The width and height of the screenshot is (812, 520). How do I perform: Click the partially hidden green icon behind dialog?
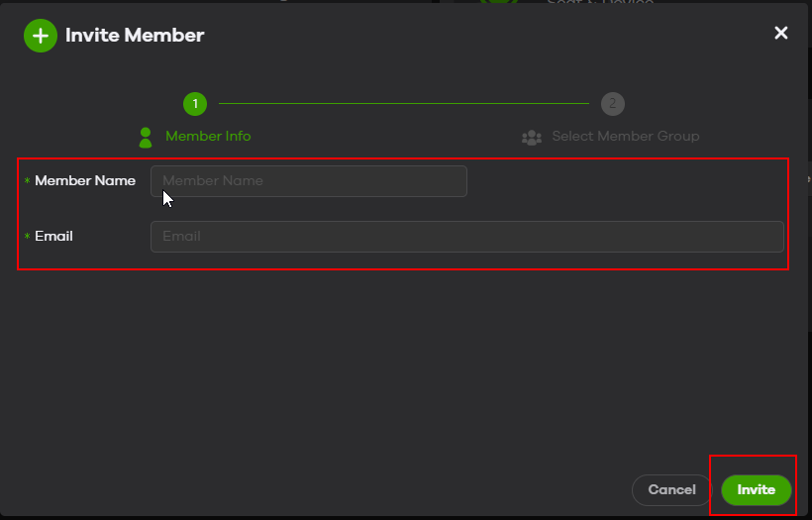coord(498,3)
